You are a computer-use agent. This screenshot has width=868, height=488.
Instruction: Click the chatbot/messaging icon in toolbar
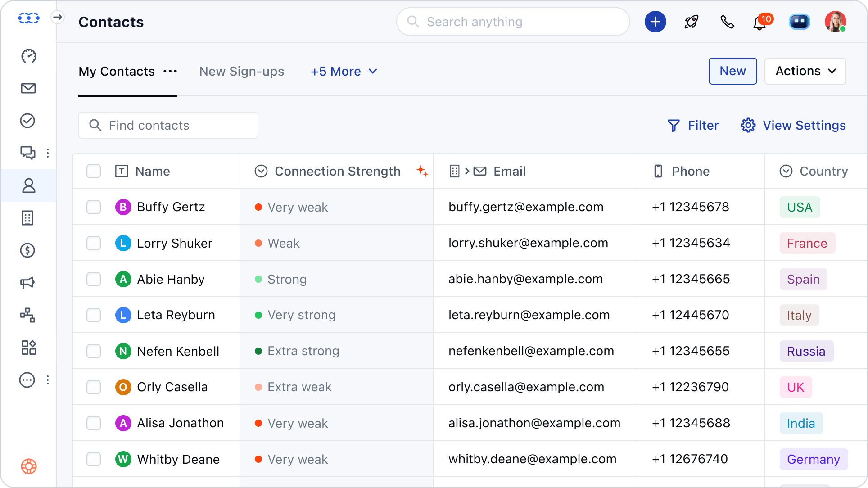[x=800, y=22]
